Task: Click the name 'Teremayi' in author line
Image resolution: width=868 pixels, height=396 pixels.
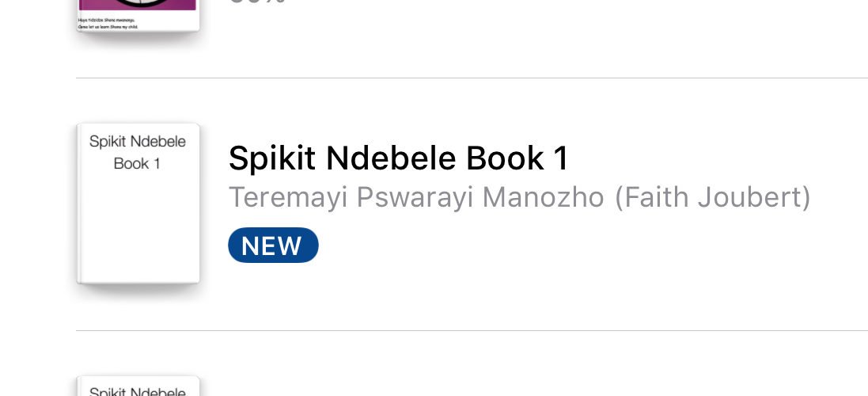Action: tap(288, 197)
